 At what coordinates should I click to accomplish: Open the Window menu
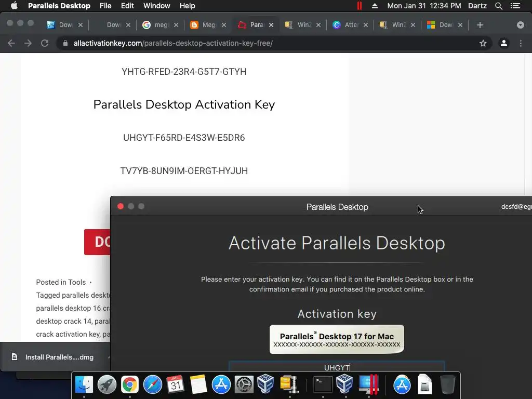(x=157, y=6)
